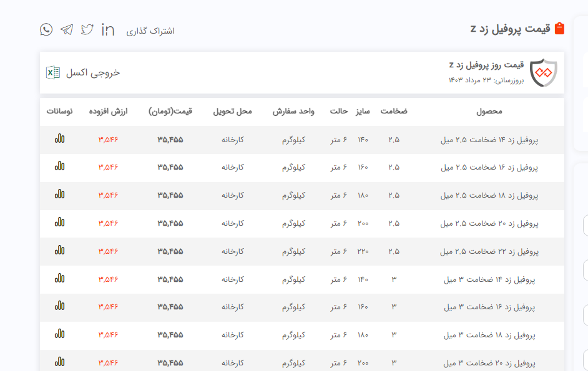Share page via Telegram icon

(67, 29)
